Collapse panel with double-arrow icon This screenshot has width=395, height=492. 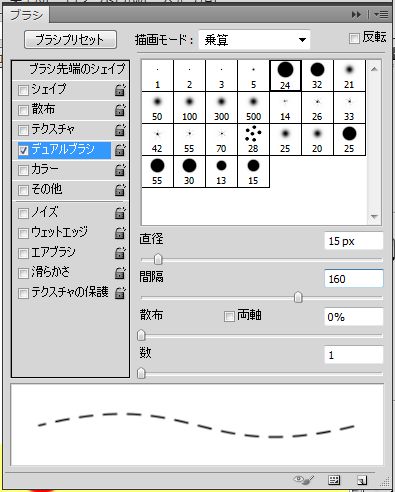tap(356, 14)
